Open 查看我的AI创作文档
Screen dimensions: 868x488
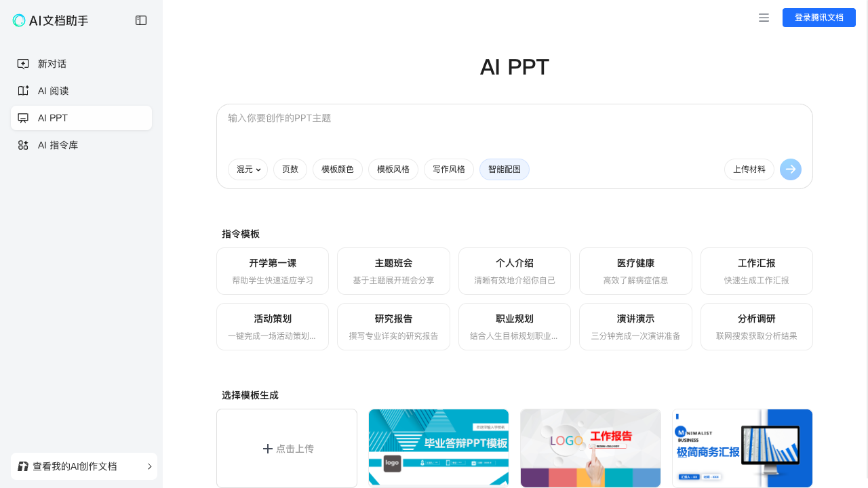tap(75, 466)
